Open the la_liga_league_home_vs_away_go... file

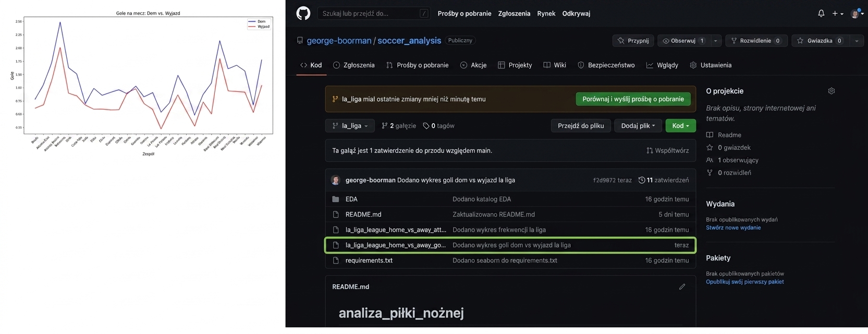click(396, 245)
